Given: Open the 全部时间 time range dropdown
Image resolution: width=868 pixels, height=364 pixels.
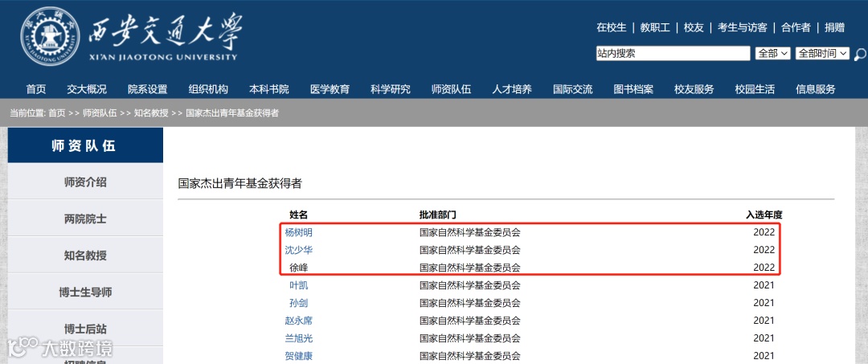Looking at the screenshot, I should click(x=822, y=53).
